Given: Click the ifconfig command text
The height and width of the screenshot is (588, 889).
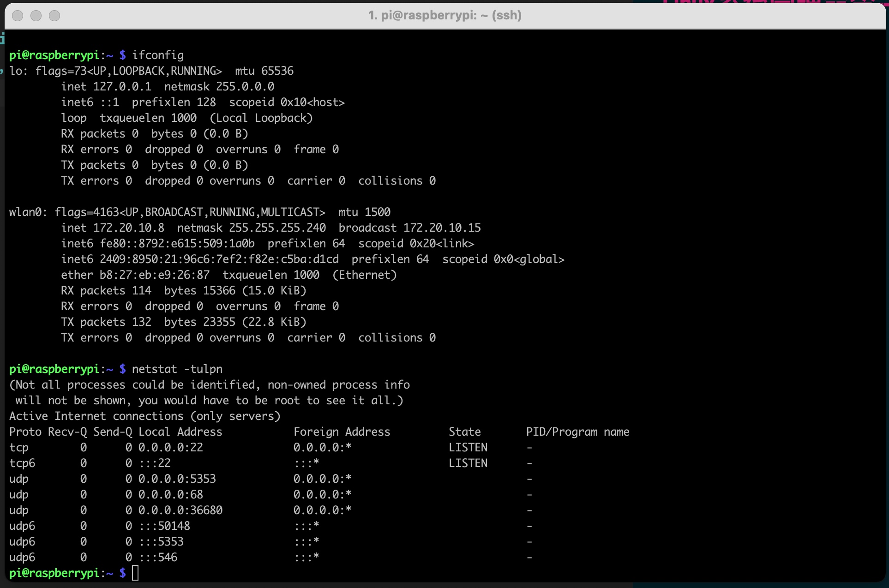Looking at the screenshot, I should [x=157, y=55].
